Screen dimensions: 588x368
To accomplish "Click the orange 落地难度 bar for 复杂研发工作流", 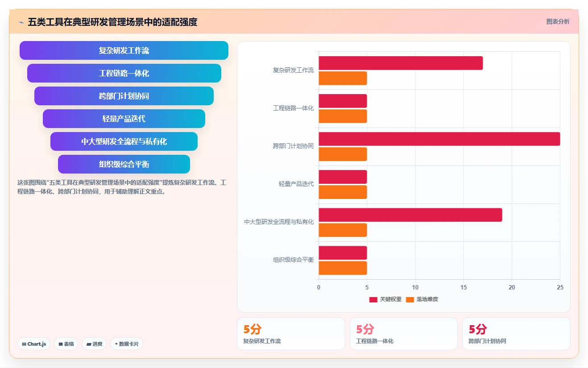I will [x=343, y=78].
